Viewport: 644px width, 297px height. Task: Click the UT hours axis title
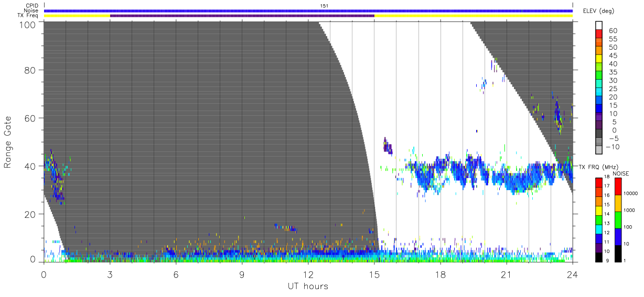(307, 286)
